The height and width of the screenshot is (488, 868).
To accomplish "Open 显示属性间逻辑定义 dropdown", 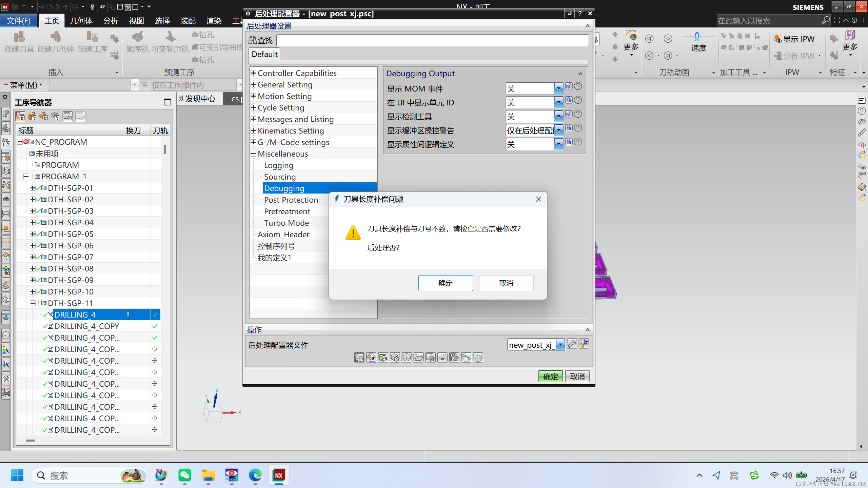I will tap(558, 144).
